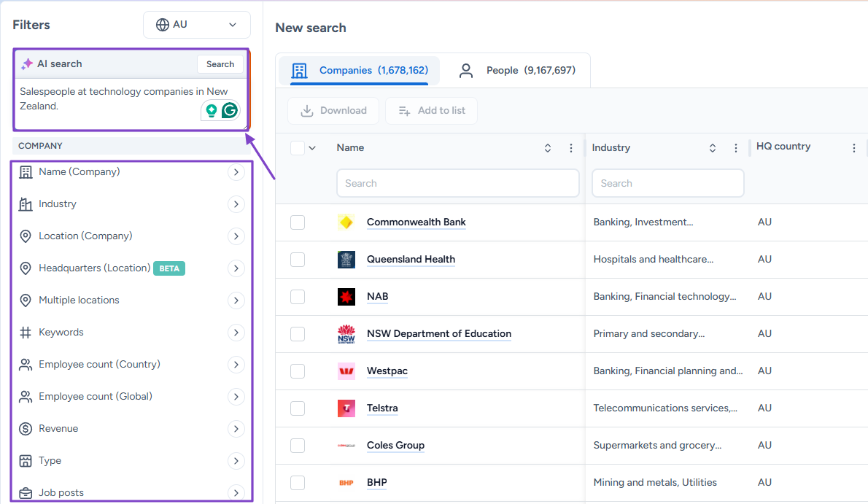Expand the Headquarters (Location) filter chevron

click(x=236, y=268)
